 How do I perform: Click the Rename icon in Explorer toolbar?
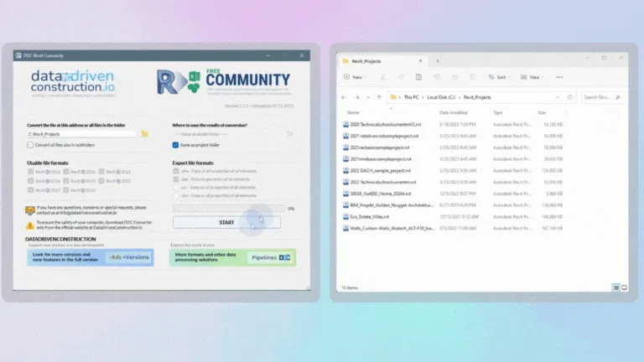point(437,77)
